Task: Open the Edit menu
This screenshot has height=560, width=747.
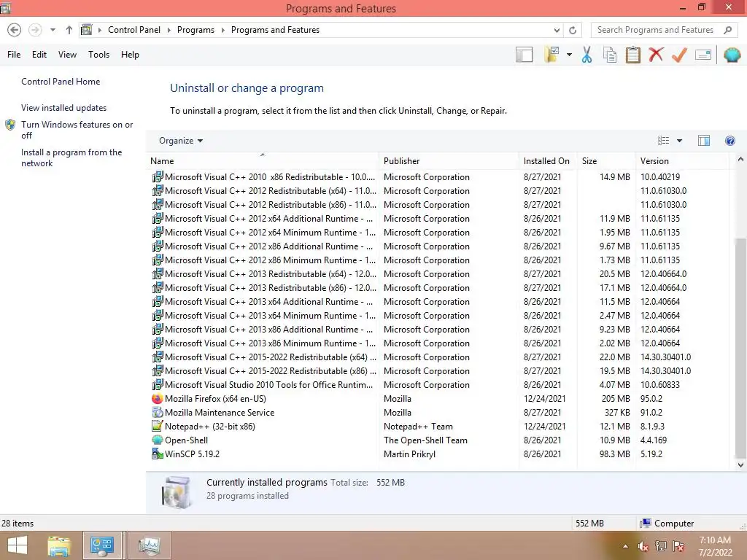Action: (39, 55)
